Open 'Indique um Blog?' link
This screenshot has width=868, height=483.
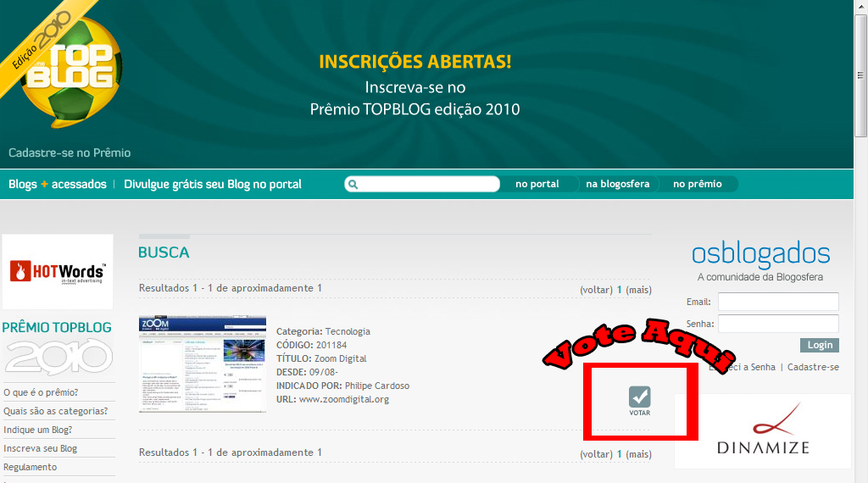click(x=37, y=430)
